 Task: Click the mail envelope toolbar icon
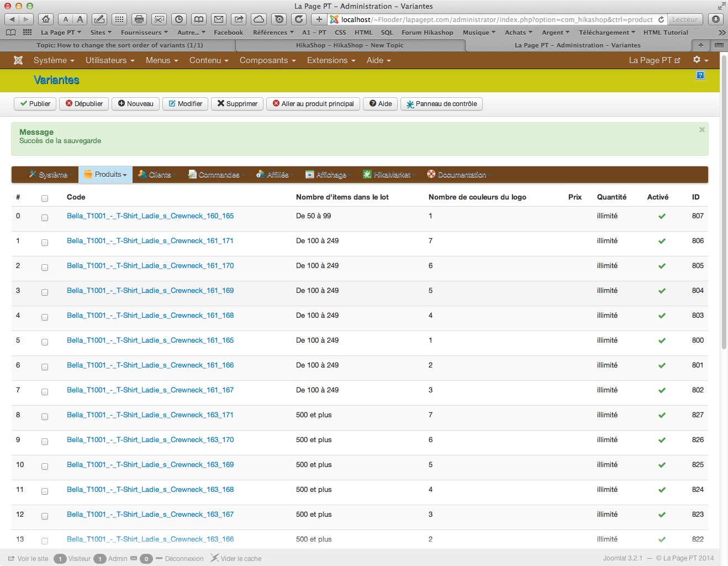219,19
